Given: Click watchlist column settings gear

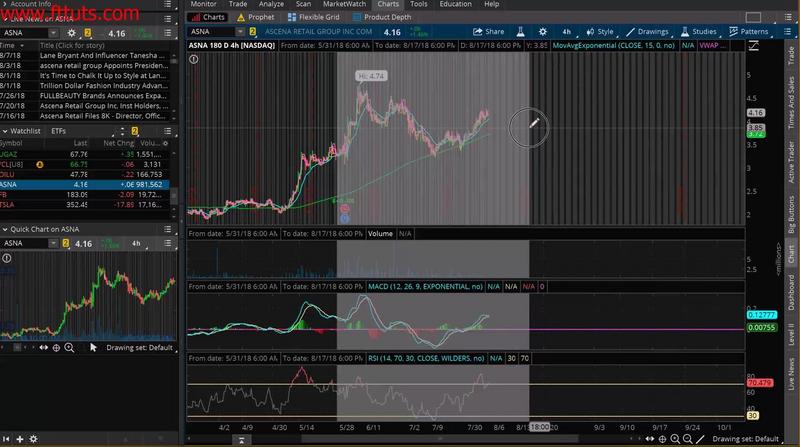Looking at the screenshot, I should pyautogui.click(x=165, y=143).
